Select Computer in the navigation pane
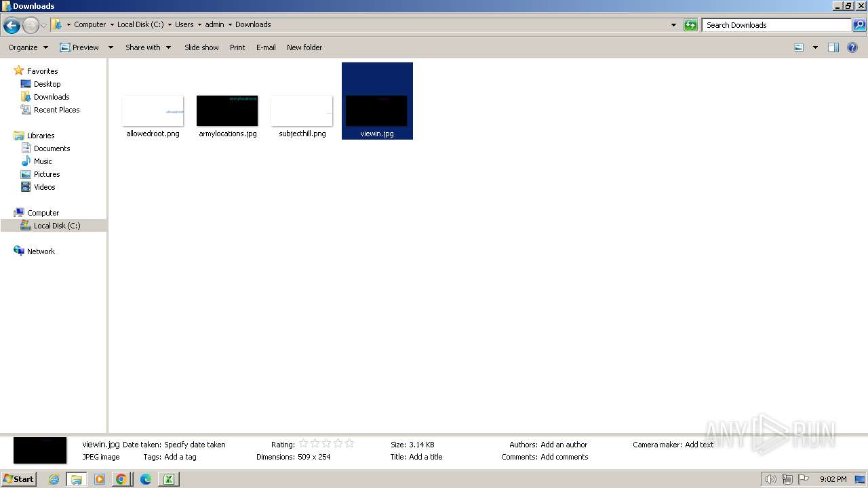 43,213
